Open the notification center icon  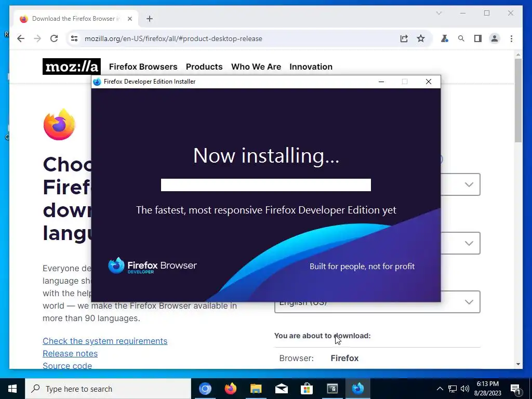point(516,389)
